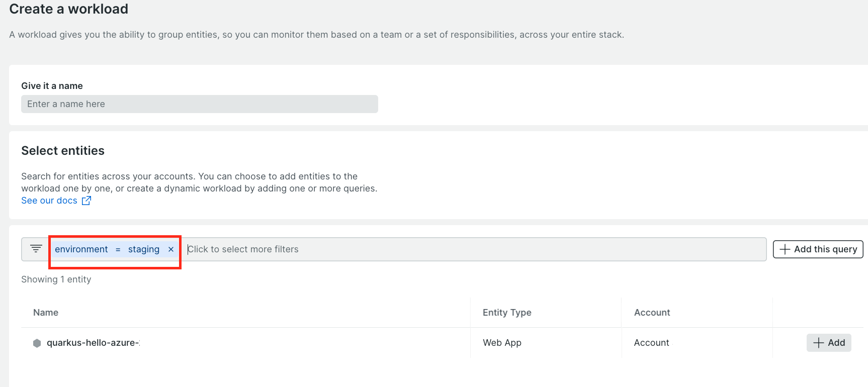Add the quarkus-hello-azure entity to the workload

click(829, 343)
